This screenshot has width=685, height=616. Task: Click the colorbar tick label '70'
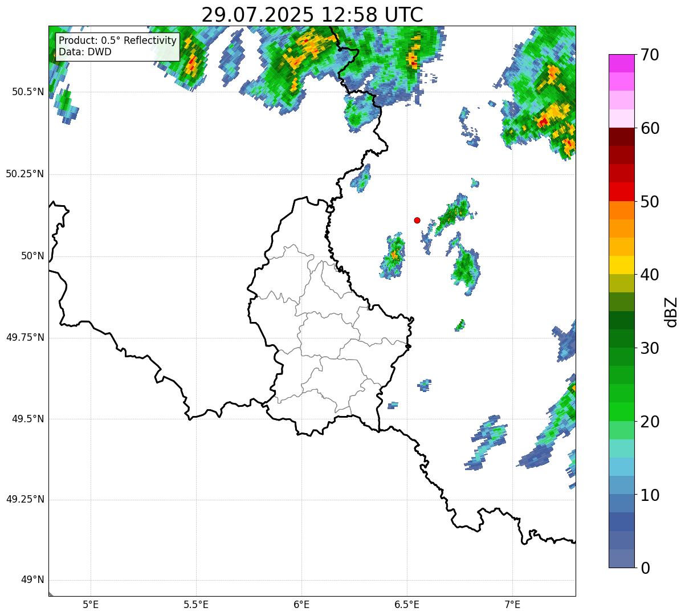(650, 55)
